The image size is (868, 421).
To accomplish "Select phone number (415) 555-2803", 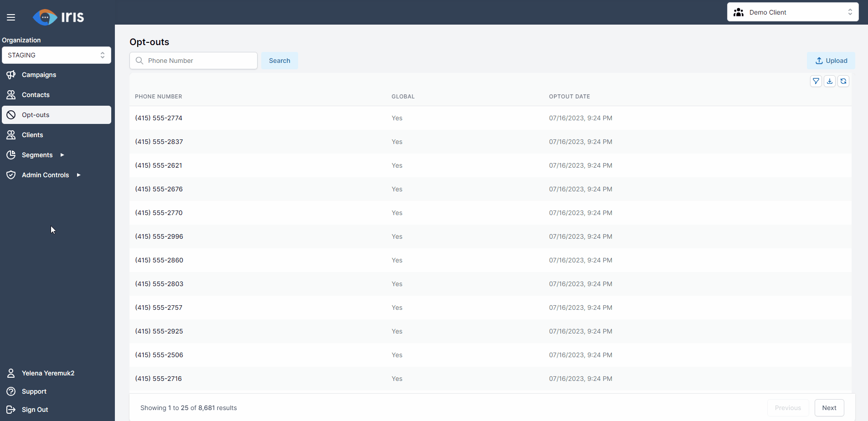I will [159, 284].
